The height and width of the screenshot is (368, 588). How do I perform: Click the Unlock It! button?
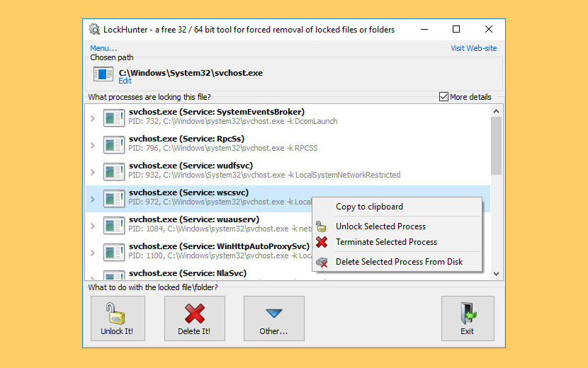[x=118, y=318]
